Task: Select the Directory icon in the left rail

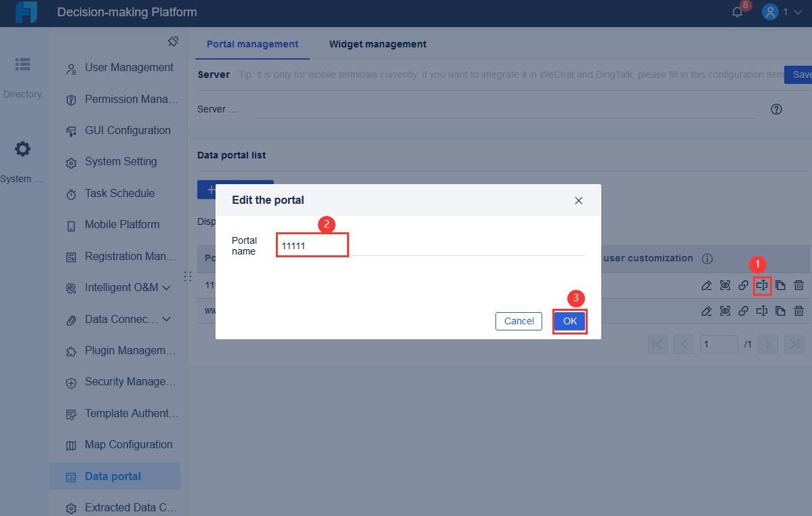Action: [22, 64]
